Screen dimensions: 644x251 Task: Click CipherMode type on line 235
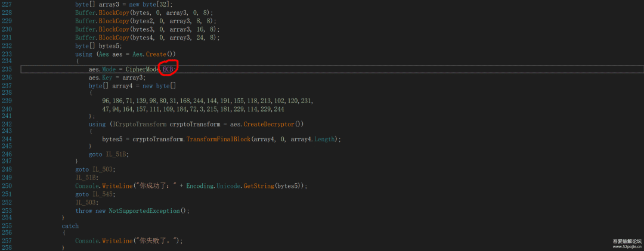click(143, 70)
